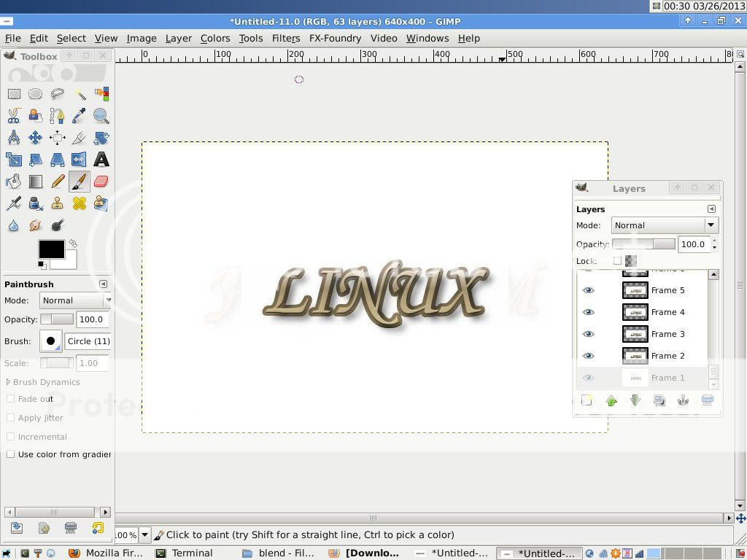Viewport: 747px width, 560px height.
Task: Select the Paths tool
Action: point(57,116)
